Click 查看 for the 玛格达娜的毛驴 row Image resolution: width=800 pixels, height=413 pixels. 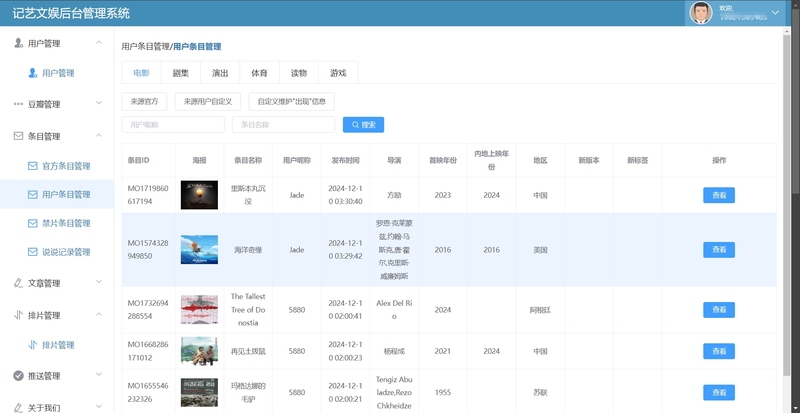click(x=719, y=393)
